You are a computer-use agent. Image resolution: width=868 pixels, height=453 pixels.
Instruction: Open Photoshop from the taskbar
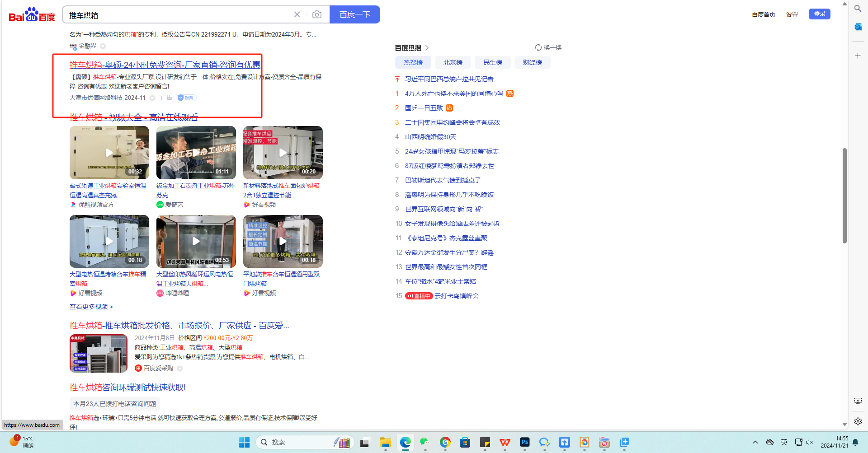tap(524, 442)
